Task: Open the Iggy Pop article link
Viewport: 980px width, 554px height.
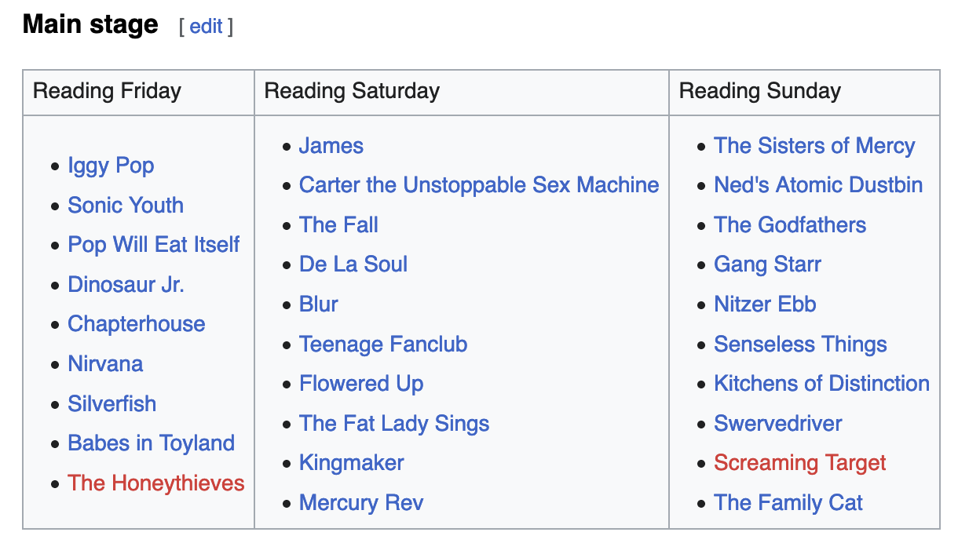Action: (x=111, y=166)
